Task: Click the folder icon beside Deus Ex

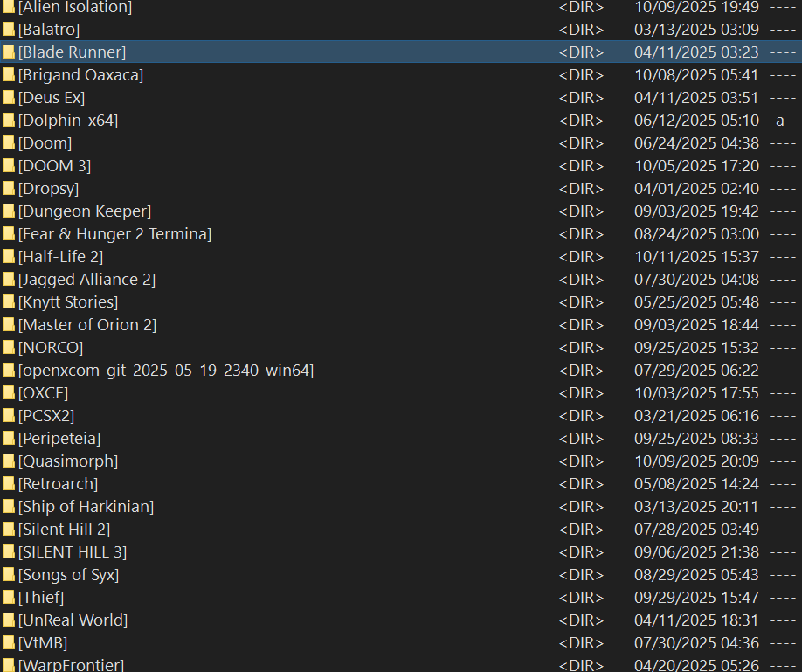Action: 9,97
